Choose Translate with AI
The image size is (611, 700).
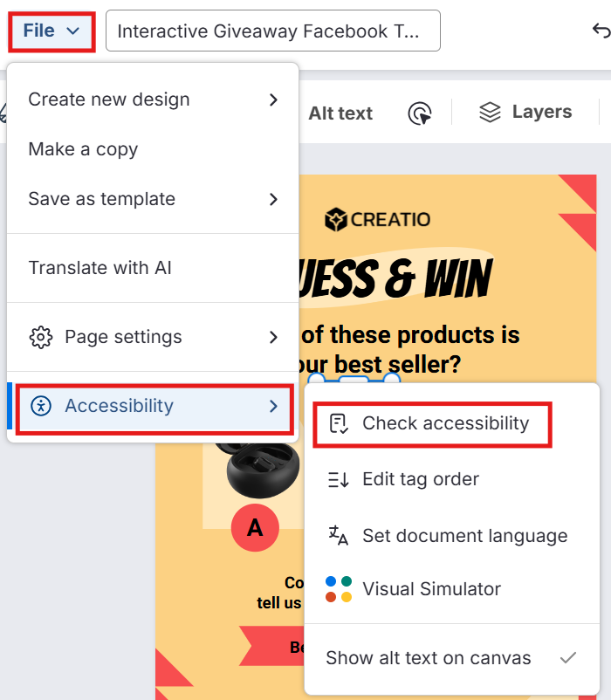click(100, 268)
